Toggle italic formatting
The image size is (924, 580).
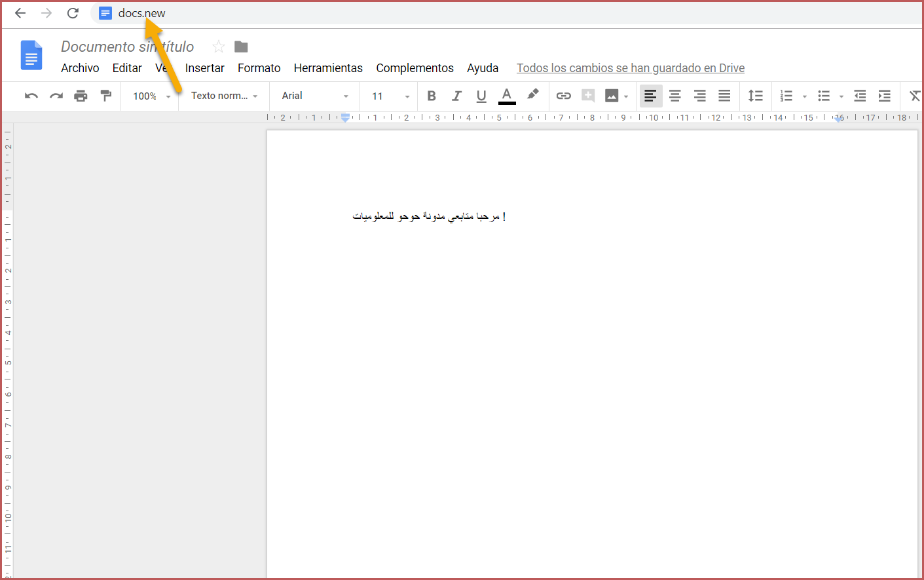click(456, 96)
